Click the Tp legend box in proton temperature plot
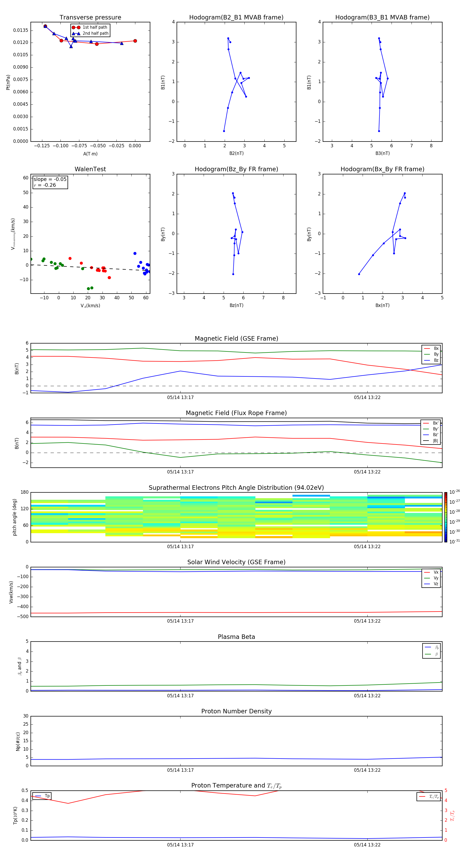Screen dimensions: 473x868 pos(42,796)
